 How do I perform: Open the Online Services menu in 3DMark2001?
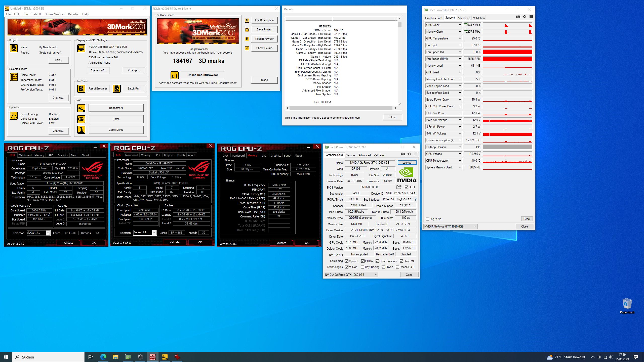pos(55,14)
